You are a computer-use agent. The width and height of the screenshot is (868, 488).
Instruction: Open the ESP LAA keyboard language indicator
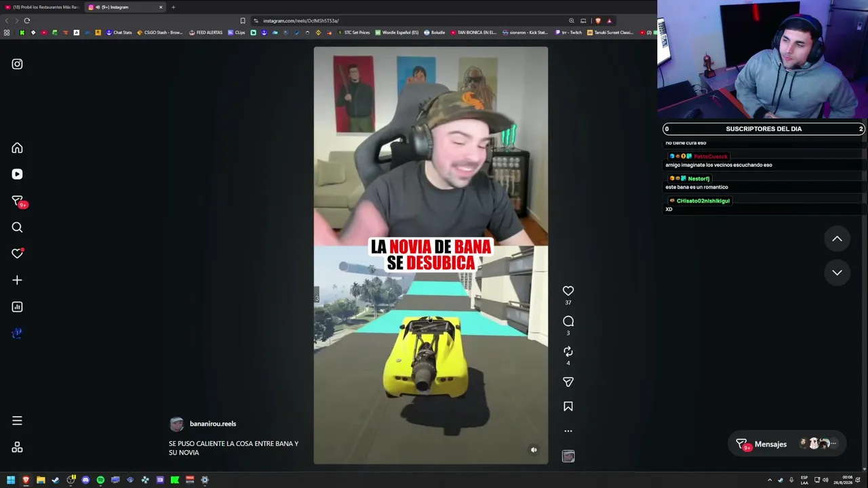(804, 481)
